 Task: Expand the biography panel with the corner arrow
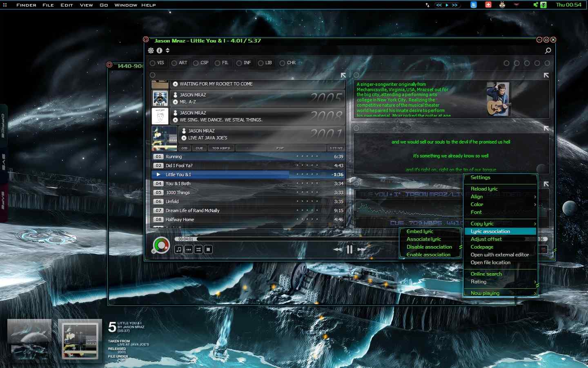pyautogui.click(x=546, y=75)
